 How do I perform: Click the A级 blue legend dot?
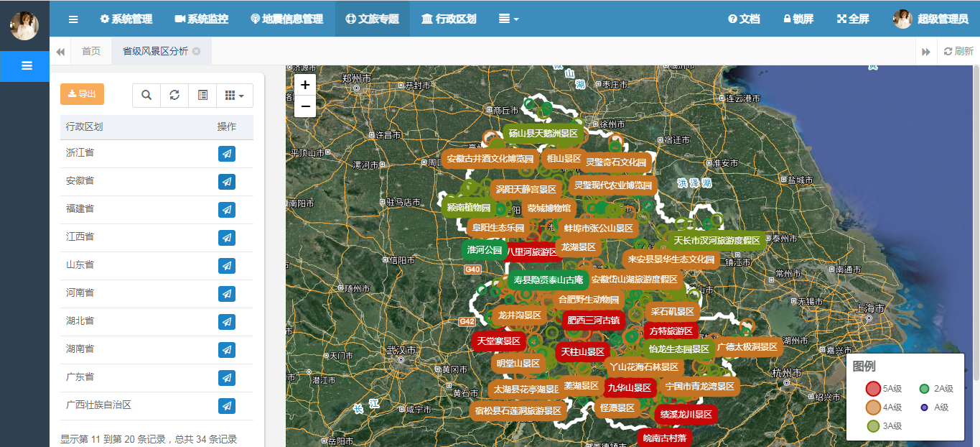pos(925,407)
